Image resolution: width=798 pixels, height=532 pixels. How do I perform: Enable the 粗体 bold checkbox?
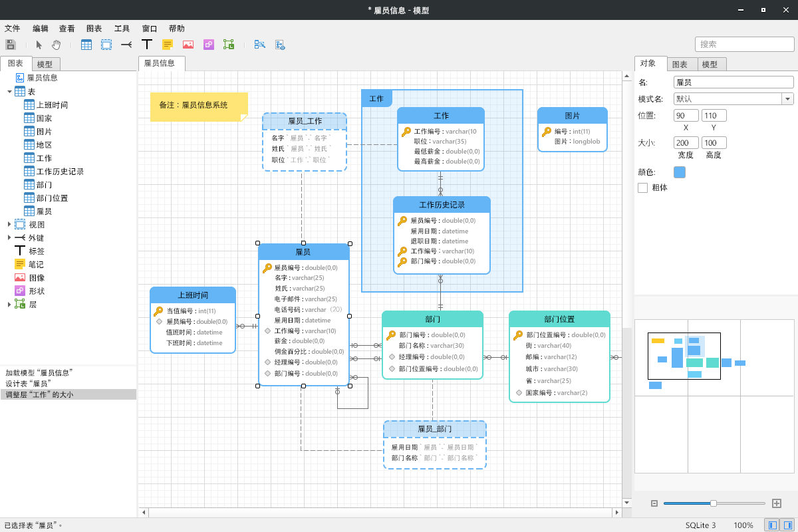coord(642,188)
